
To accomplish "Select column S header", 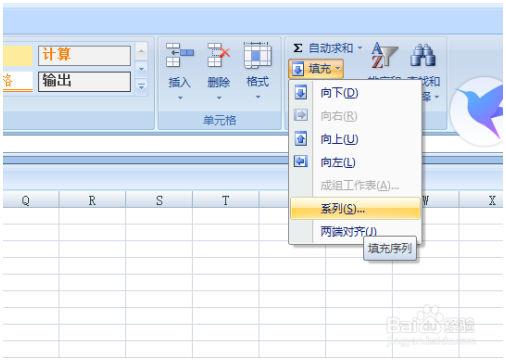I will [x=159, y=200].
